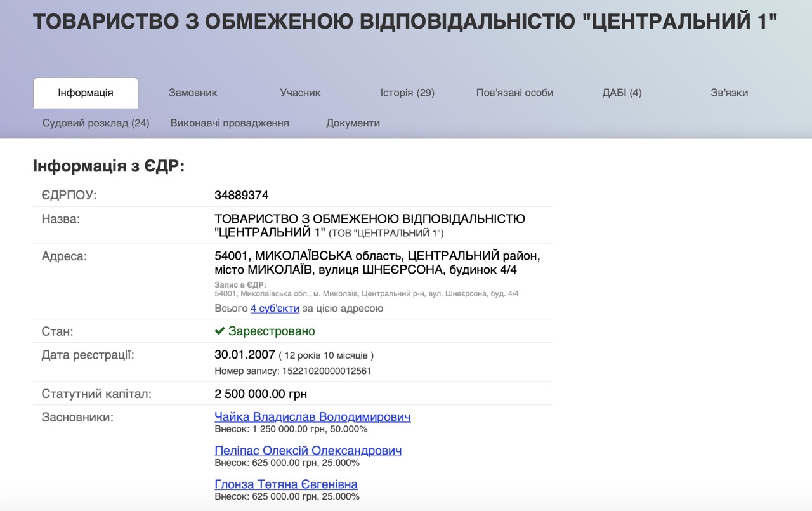The height and width of the screenshot is (511, 812).
Task: Open the Історія (29) tab
Action: pyautogui.click(x=407, y=93)
